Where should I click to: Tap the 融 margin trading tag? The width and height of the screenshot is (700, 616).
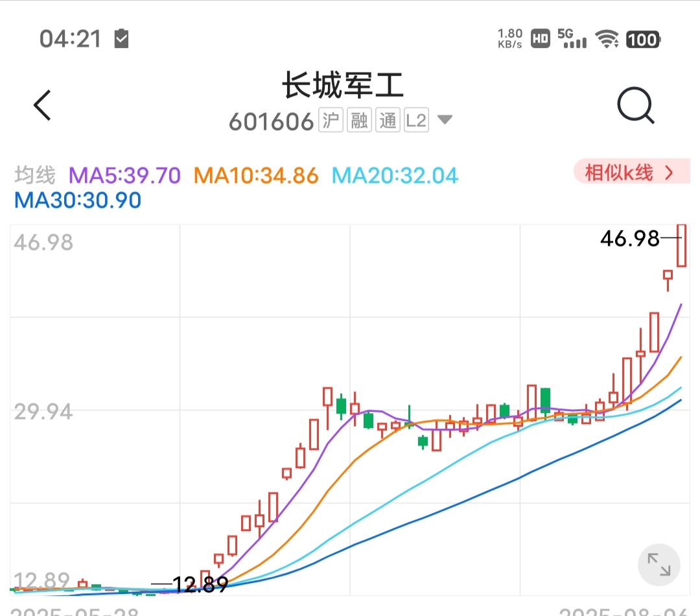(x=359, y=120)
